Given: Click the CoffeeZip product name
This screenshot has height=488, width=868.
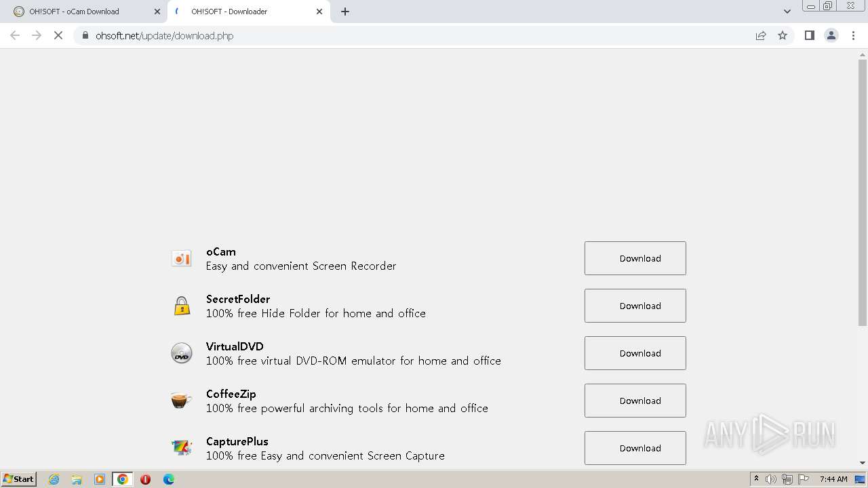Looking at the screenshot, I should [231, 394].
